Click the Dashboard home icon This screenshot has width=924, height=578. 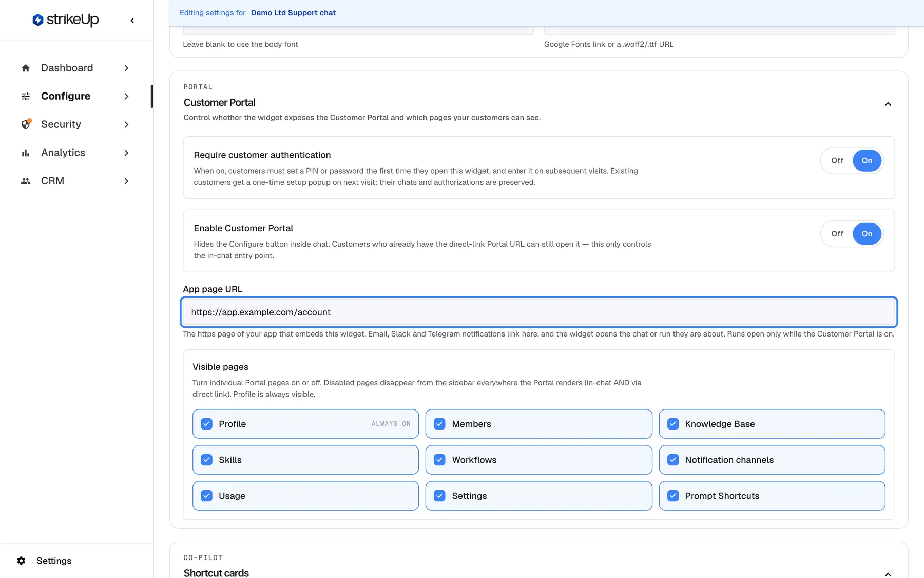click(x=26, y=68)
